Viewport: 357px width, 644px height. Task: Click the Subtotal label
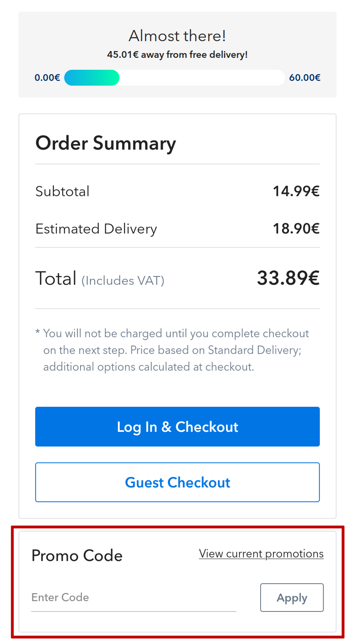62,192
